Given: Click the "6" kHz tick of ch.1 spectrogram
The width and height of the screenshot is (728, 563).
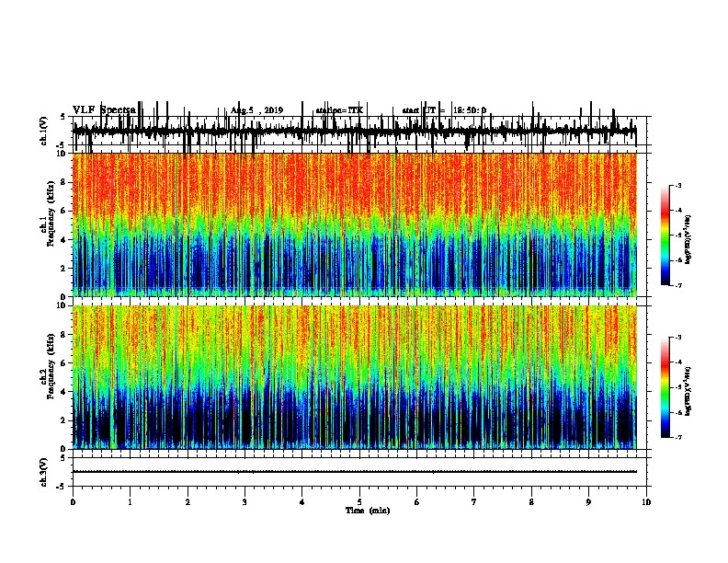Looking at the screenshot, I should (64, 211).
